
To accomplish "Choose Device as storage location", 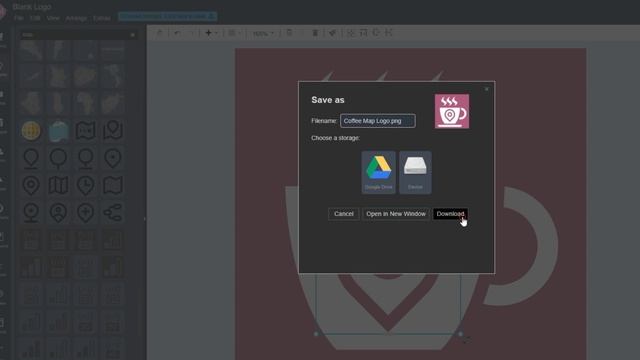I will coord(415,172).
